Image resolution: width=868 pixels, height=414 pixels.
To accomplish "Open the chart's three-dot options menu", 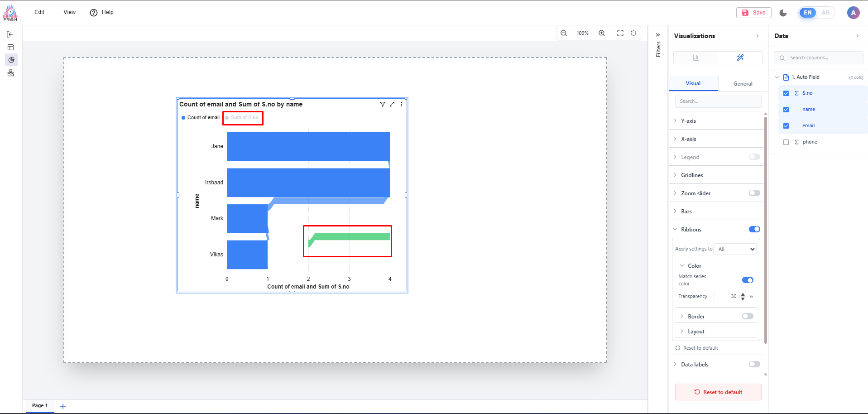I will [402, 104].
